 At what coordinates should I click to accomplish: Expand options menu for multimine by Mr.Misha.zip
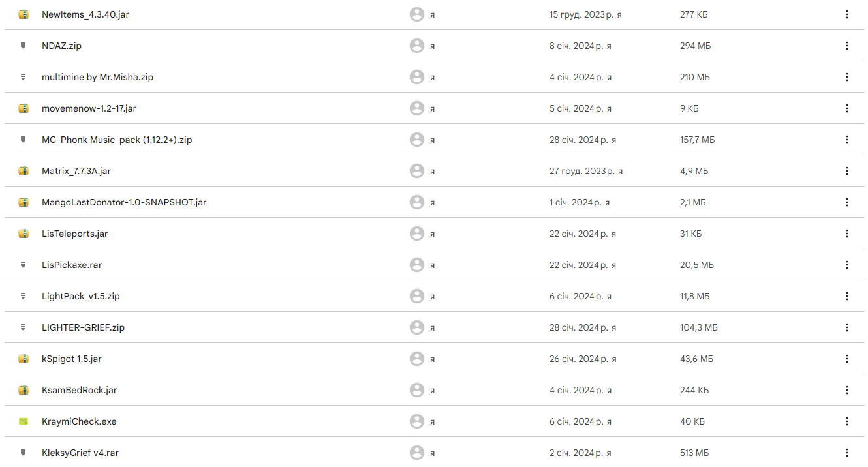[846, 77]
